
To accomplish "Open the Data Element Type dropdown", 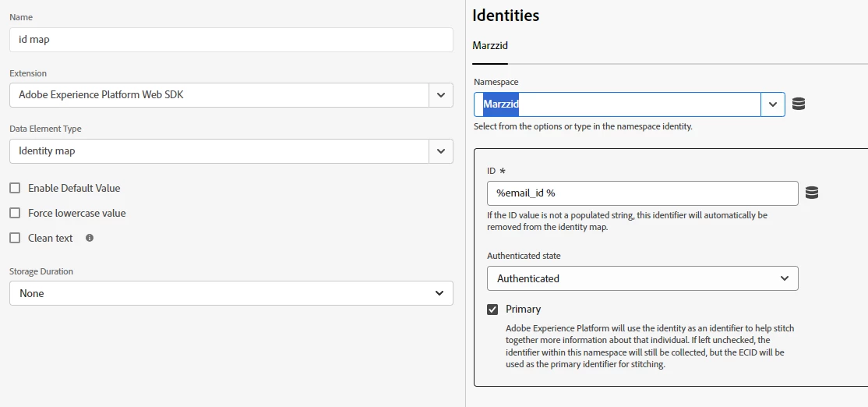I will pyautogui.click(x=440, y=151).
